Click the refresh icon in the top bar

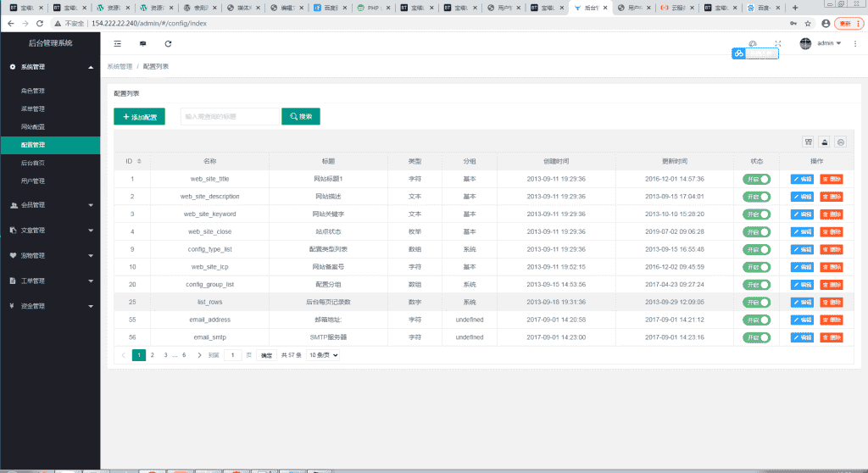(168, 43)
